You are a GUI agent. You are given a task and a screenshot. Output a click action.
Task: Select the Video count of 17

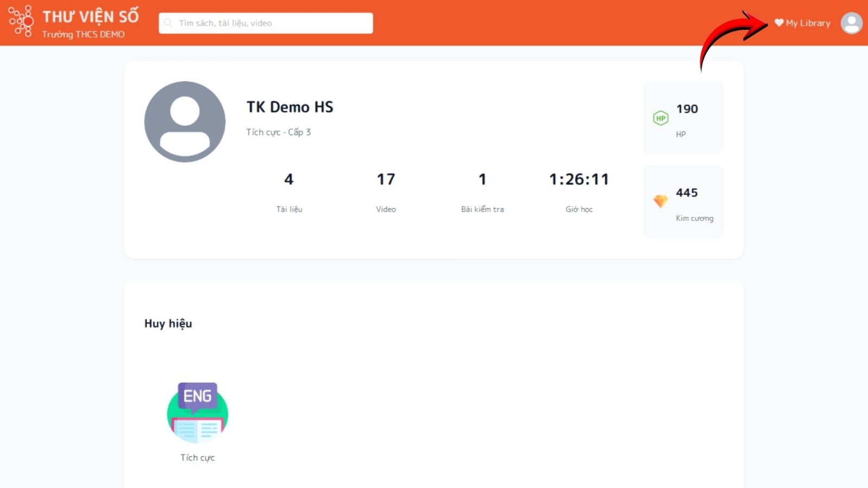[386, 179]
